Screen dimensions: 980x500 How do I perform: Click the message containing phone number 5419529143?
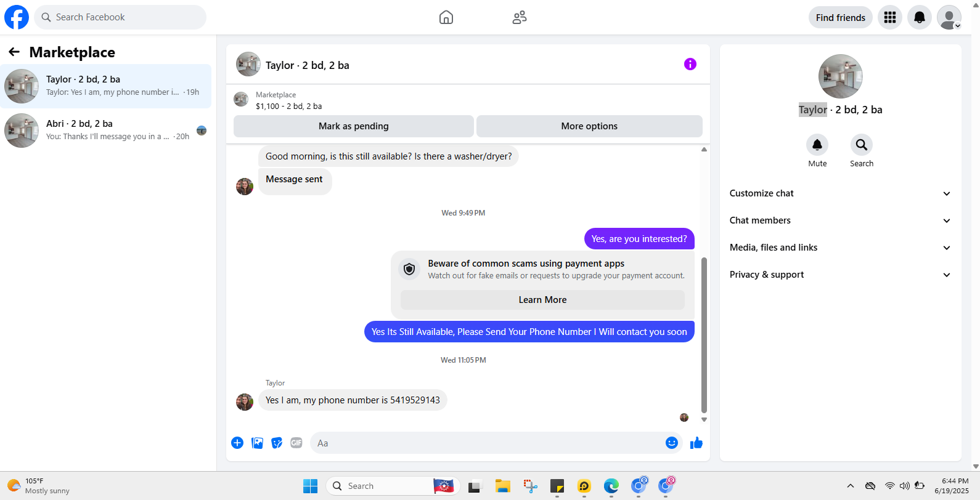coord(353,400)
